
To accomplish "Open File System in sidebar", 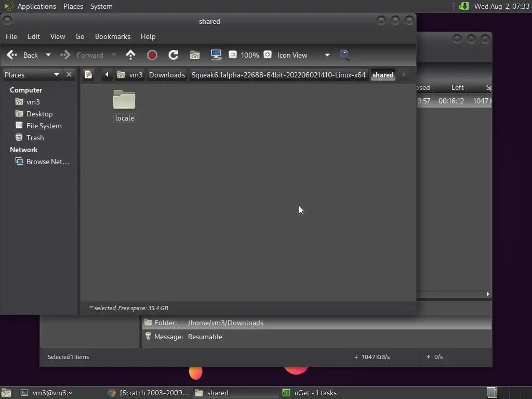I will (x=44, y=126).
